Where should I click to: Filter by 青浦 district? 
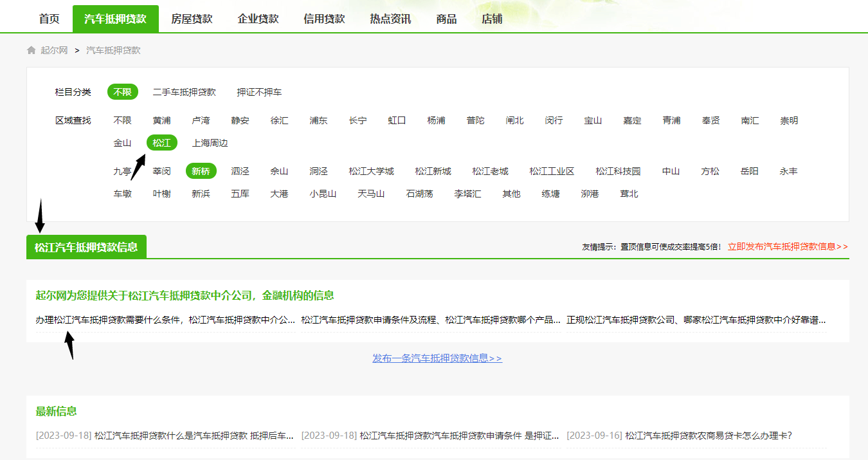[672, 120]
